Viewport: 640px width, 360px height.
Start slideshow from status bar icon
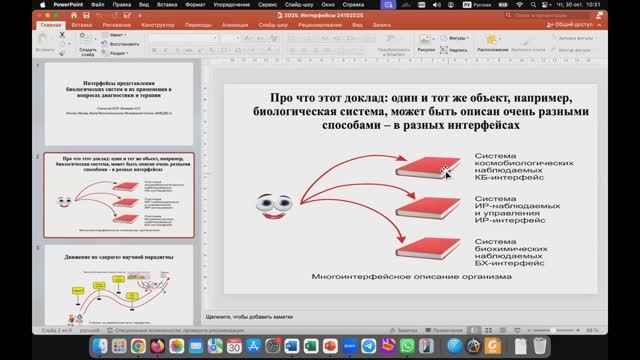point(517,330)
